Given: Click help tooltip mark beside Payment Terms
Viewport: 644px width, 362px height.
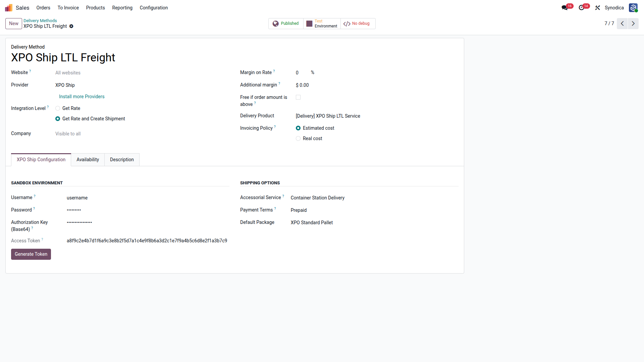Looking at the screenshot, I should click(275, 208).
